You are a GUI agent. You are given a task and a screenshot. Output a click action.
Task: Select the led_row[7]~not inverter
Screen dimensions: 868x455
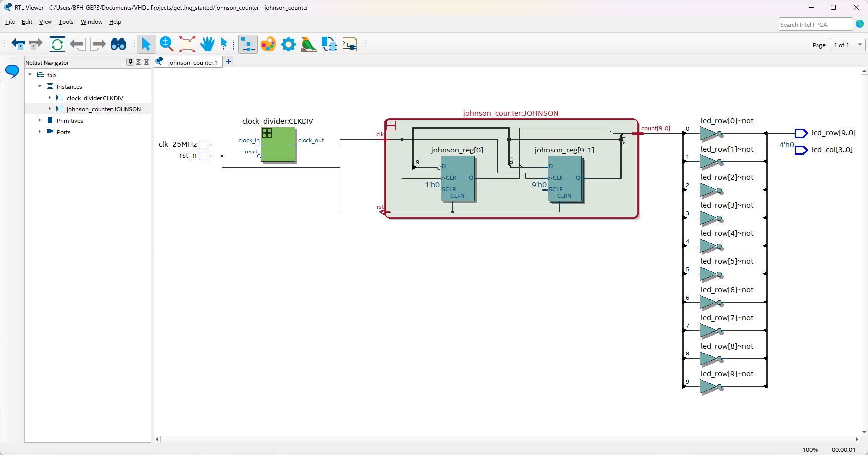(712, 331)
